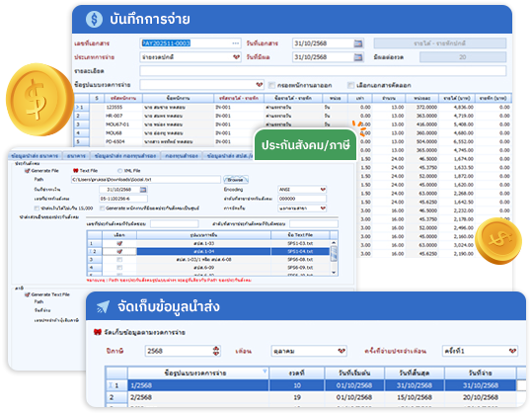532x415 pixels.
Task: Open ชื่อรูปแบบงวดการจ่าย dropdown in payment form
Action: click(260, 85)
